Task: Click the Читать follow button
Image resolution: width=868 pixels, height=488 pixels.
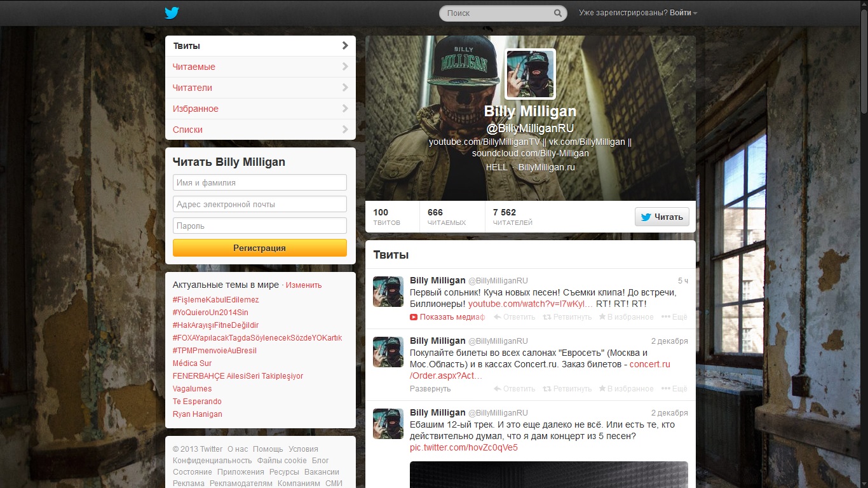Action: 662,217
